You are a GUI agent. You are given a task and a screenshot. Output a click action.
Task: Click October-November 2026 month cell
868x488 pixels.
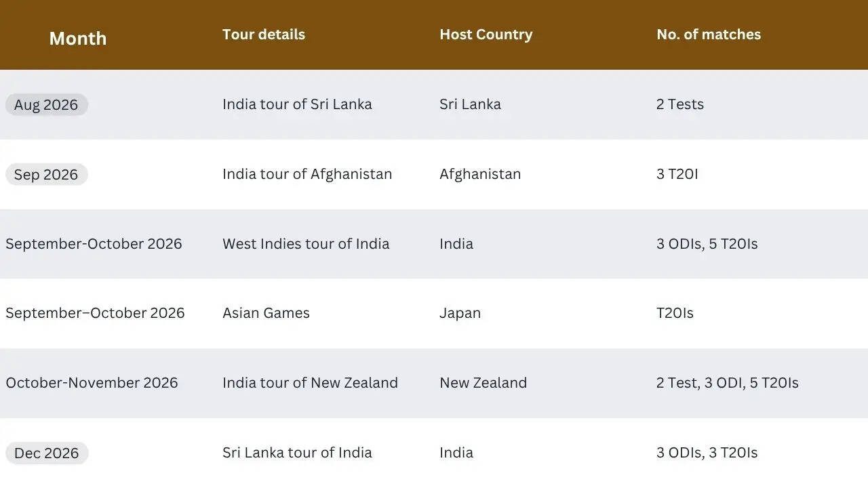pyautogui.click(x=92, y=382)
